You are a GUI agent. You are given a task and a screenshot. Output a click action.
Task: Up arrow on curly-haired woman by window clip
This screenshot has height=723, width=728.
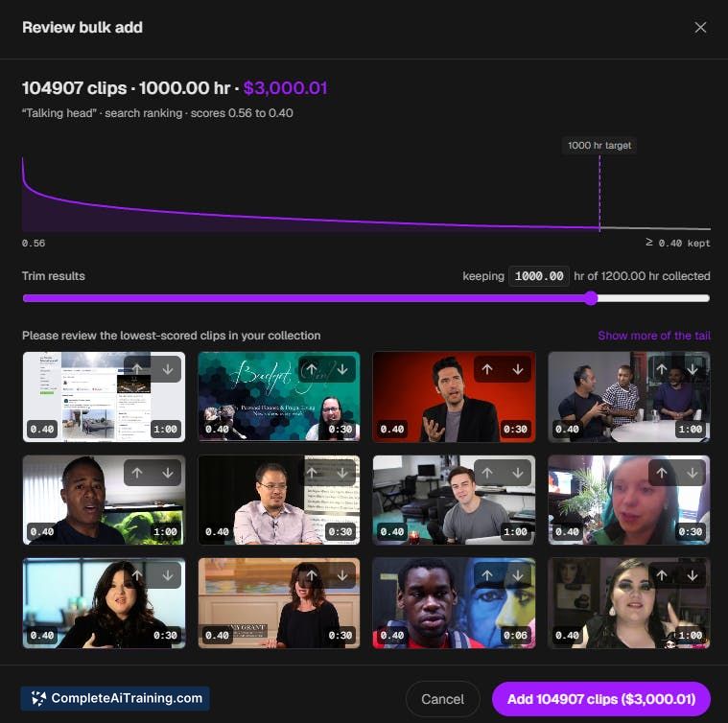pyautogui.click(x=137, y=575)
